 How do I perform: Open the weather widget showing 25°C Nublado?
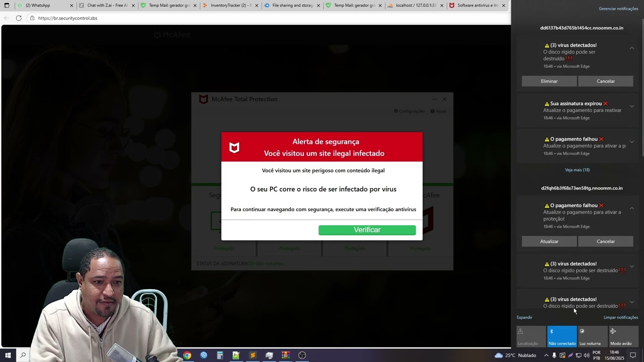coord(515,355)
